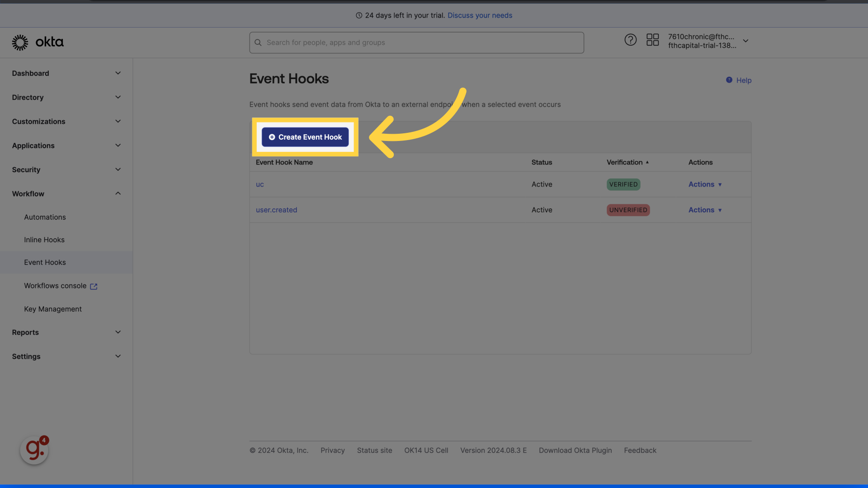This screenshot has height=488, width=868.
Task: Click the Status column header
Action: (542, 162)
